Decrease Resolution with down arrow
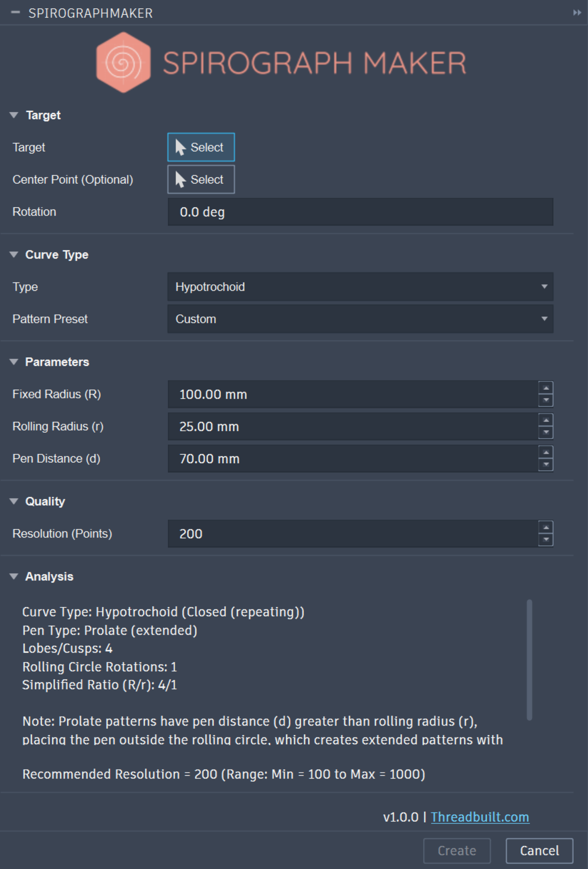Viewport: 588px width, 869px height. click(x=546, y=540)
